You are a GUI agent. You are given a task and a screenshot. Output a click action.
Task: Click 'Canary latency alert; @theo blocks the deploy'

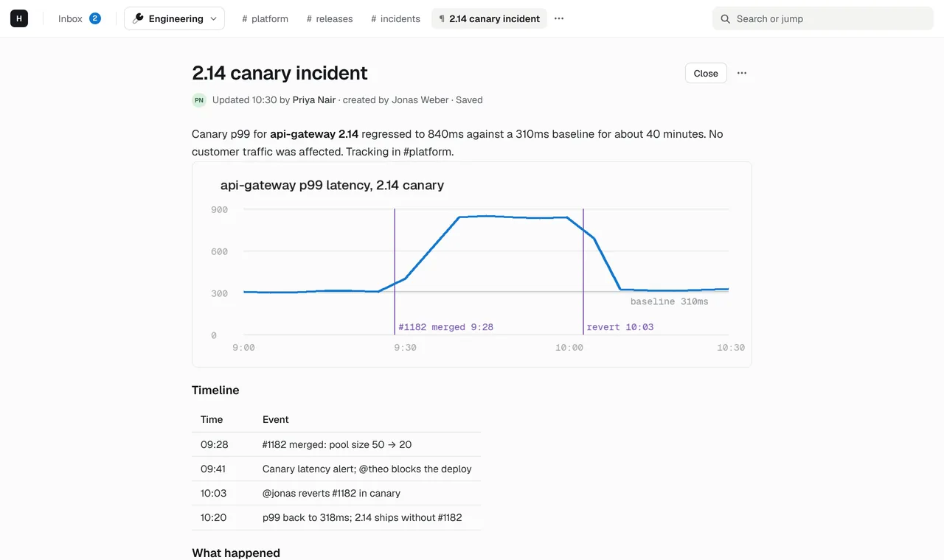point(367,469)
